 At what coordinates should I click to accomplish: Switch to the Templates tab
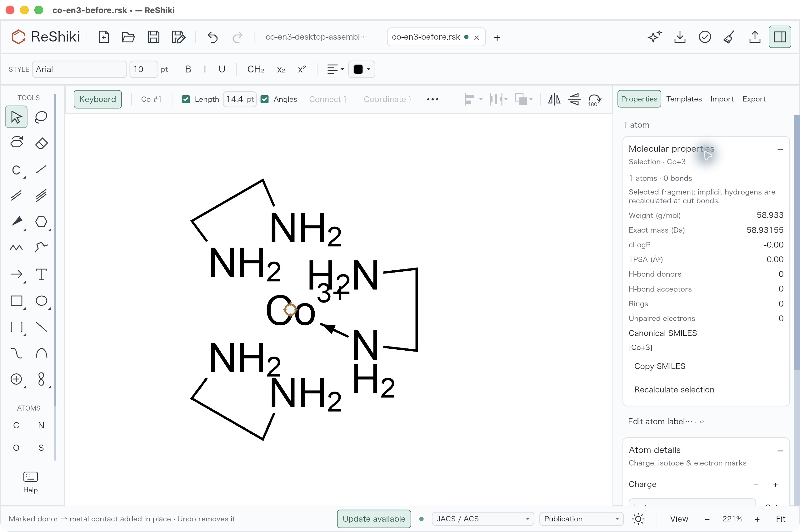click(683, 99)
